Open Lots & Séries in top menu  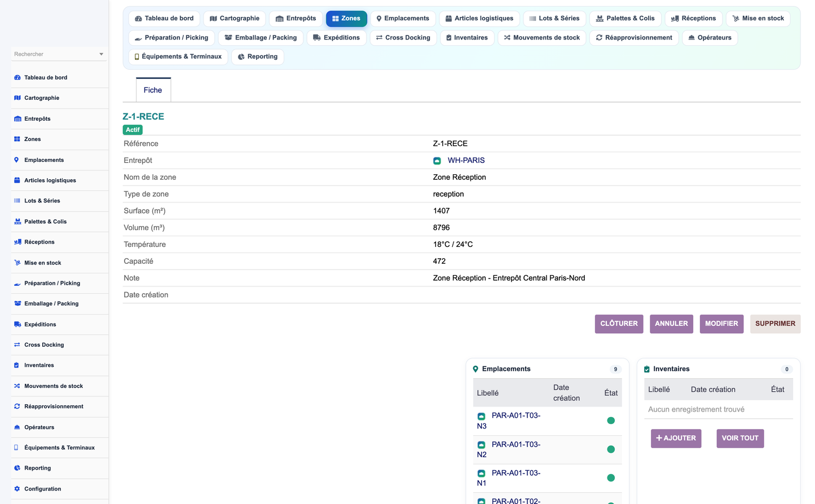(555, 19)
